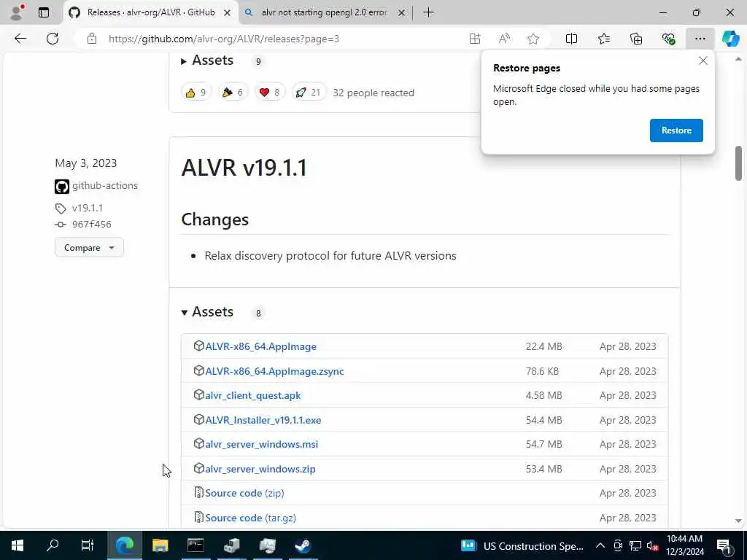Add this page to favorites star

pyautogui.click(x=533, y=39)
